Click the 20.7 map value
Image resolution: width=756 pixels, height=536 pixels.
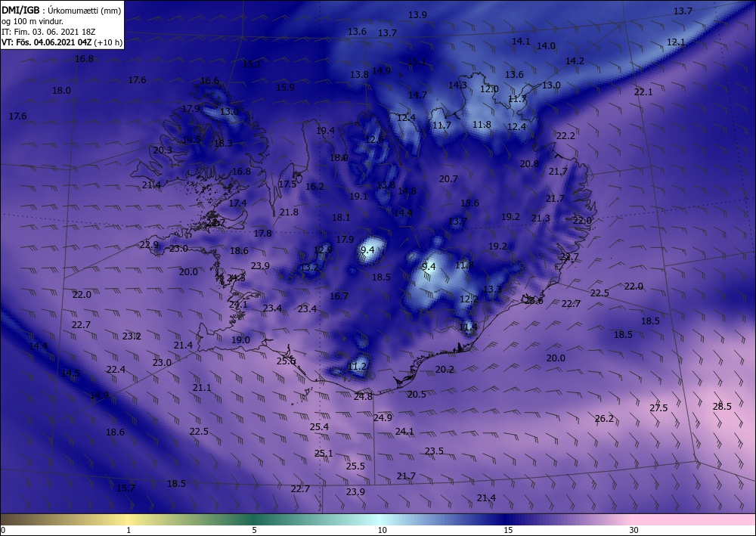point(448,179)
